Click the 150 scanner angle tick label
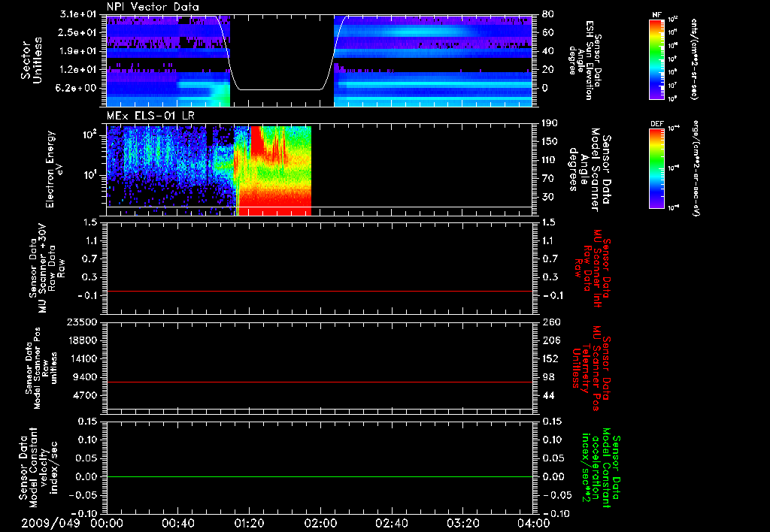The width and height of the screenshot is (770, 532). [x=550, y=141]
